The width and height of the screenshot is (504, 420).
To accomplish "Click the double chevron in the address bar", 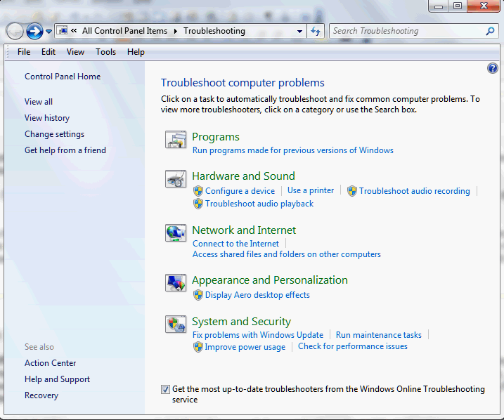I will pyautogui.click(x=74, y=30).
